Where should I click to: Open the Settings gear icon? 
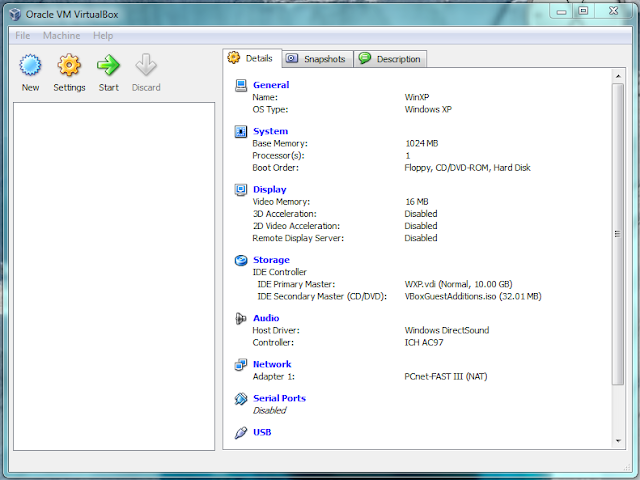pos(69,65)
